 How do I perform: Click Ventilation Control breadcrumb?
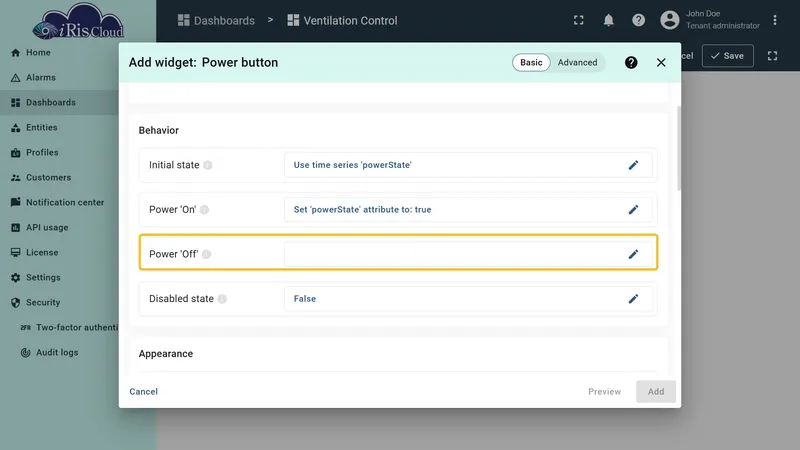click(342, 20)
